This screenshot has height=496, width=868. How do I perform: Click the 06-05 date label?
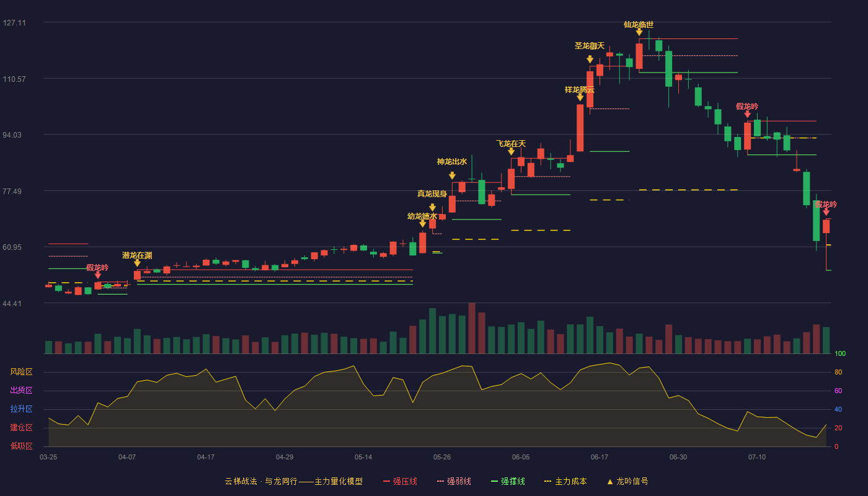(x=521, y=457)
